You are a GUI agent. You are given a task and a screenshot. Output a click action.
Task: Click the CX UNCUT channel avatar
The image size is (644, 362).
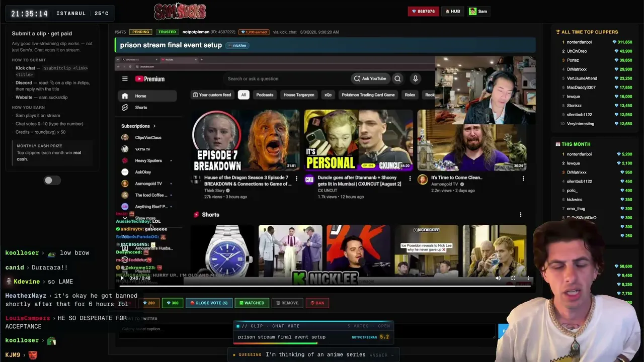click(309, 179)
